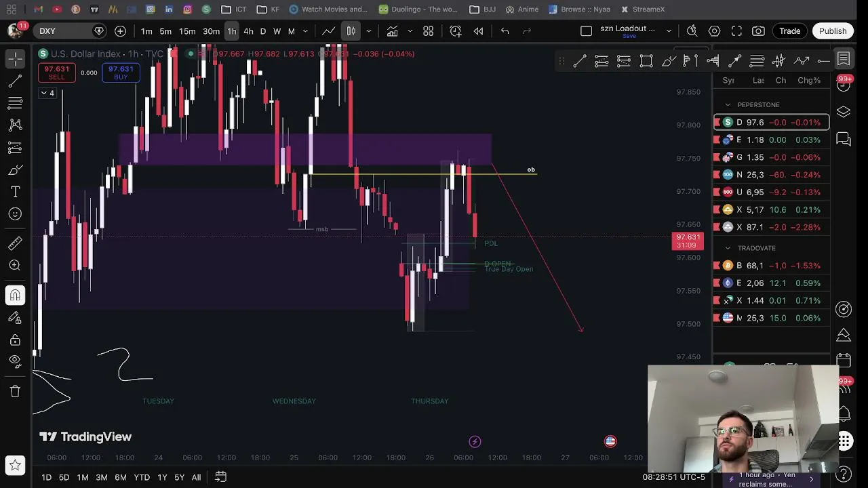Open the patterns drawing tool
Image resolution: width=868 pixels, height=488 pixels.
click(x=15, y=125)
